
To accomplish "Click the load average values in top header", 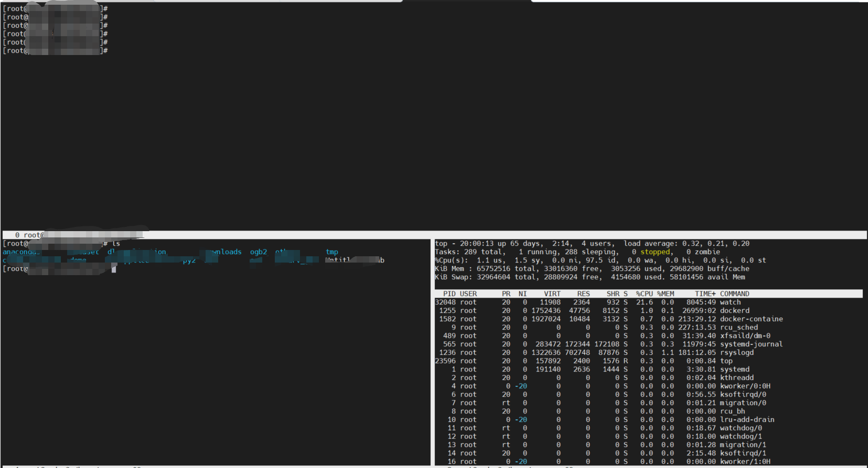I will point(716,244).
